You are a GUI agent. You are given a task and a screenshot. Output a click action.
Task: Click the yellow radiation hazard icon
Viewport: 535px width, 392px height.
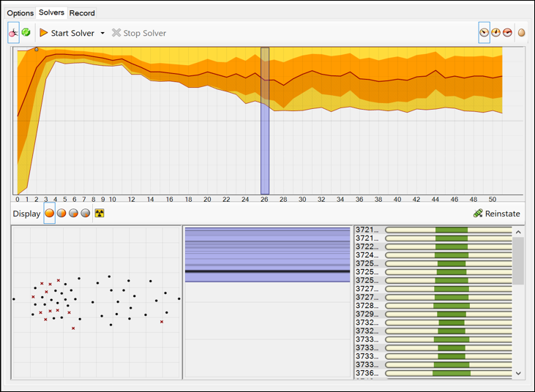100,214
